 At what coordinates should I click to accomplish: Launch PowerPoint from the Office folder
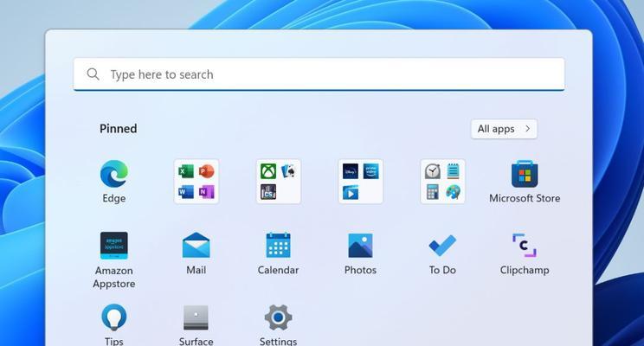(x=207, y=171)
